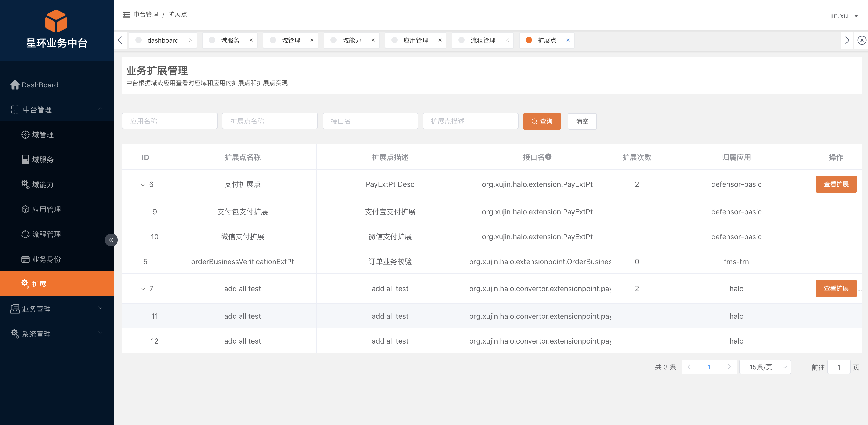Focus the 接口名 input field
The image size is (868, 425).
[x=370, y=121]
